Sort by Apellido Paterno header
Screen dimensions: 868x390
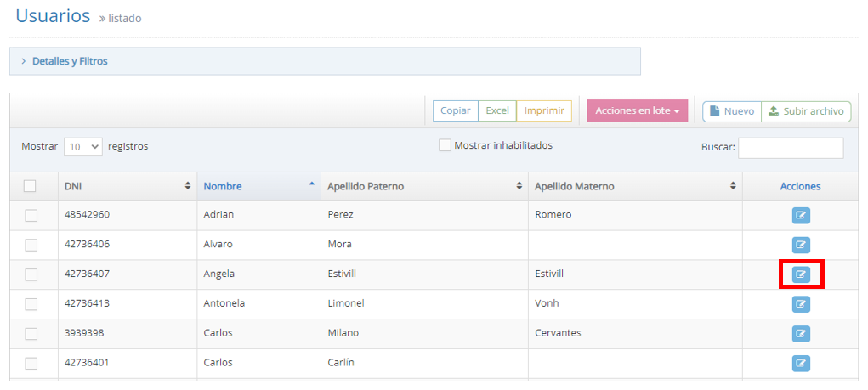pos(366,186)
